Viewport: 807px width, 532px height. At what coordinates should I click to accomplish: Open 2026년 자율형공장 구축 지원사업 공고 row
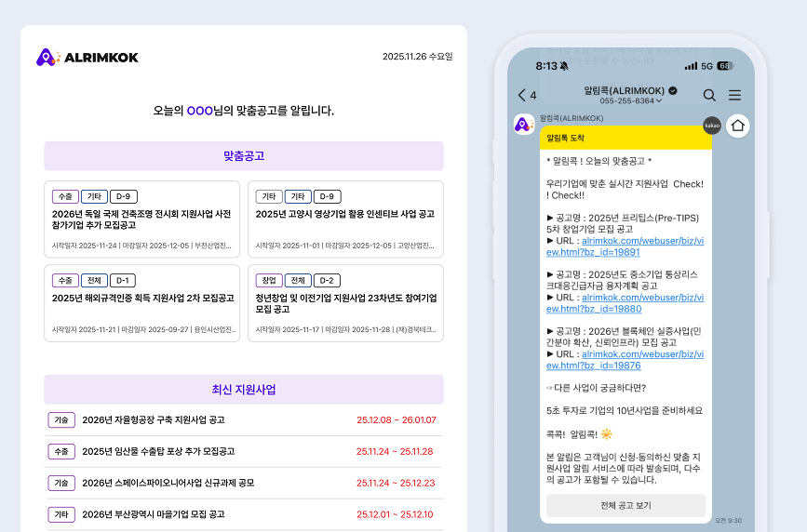pos(154,420)
